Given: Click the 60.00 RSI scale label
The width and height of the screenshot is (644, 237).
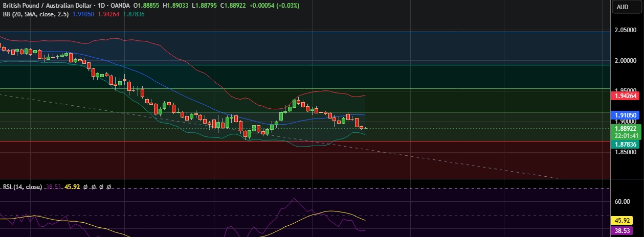Looking at the screenshot, I should pos(623,201).
